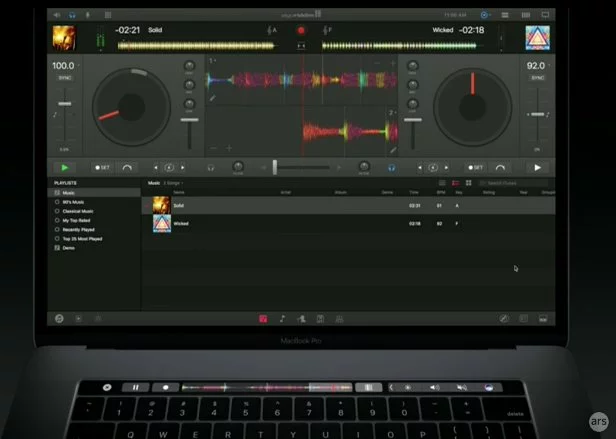Select the Wicked track row
Viewport: 616px width, 439px height.
click(348, 224)
